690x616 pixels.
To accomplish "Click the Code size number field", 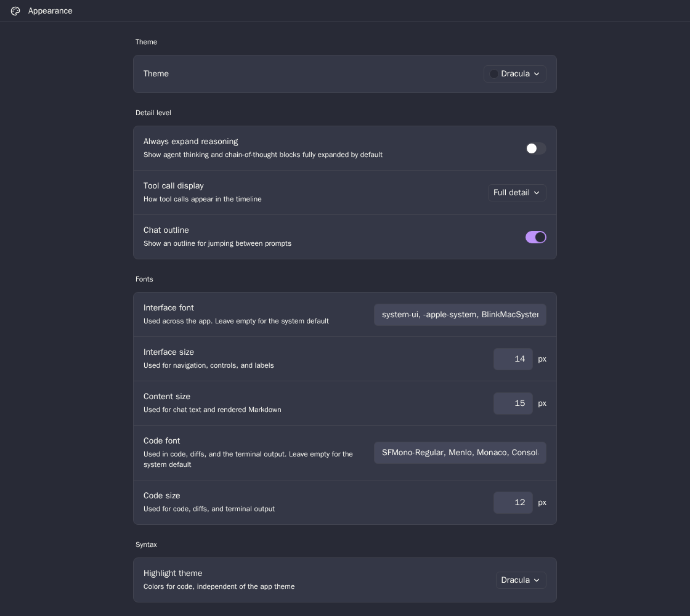I will (513, 503).
